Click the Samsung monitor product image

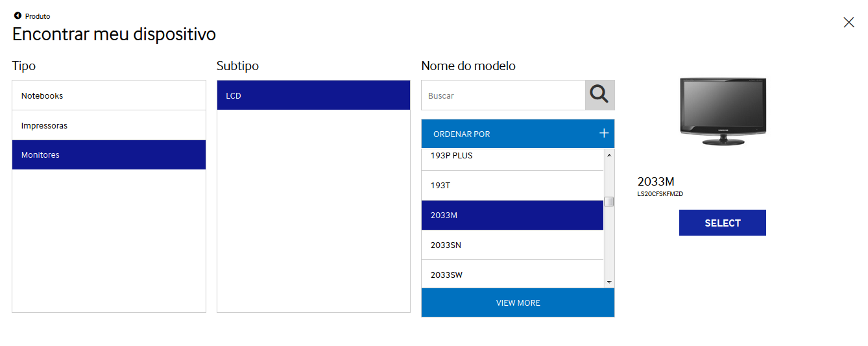click(723, 111)
